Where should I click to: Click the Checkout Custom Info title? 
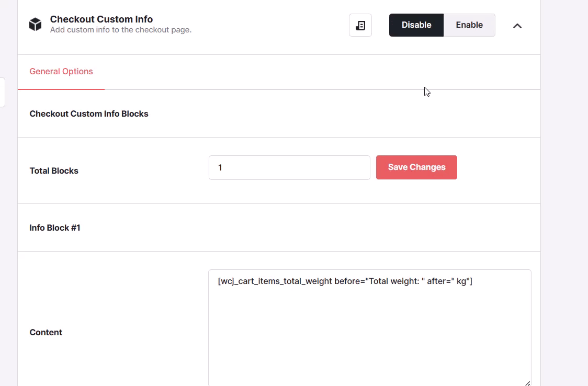click(x=101, y=19)
